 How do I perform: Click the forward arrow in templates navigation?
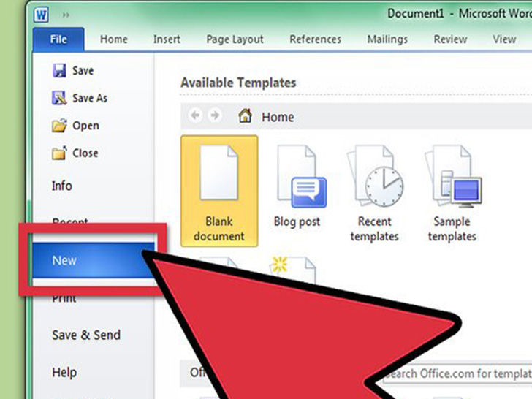(214, 115)
